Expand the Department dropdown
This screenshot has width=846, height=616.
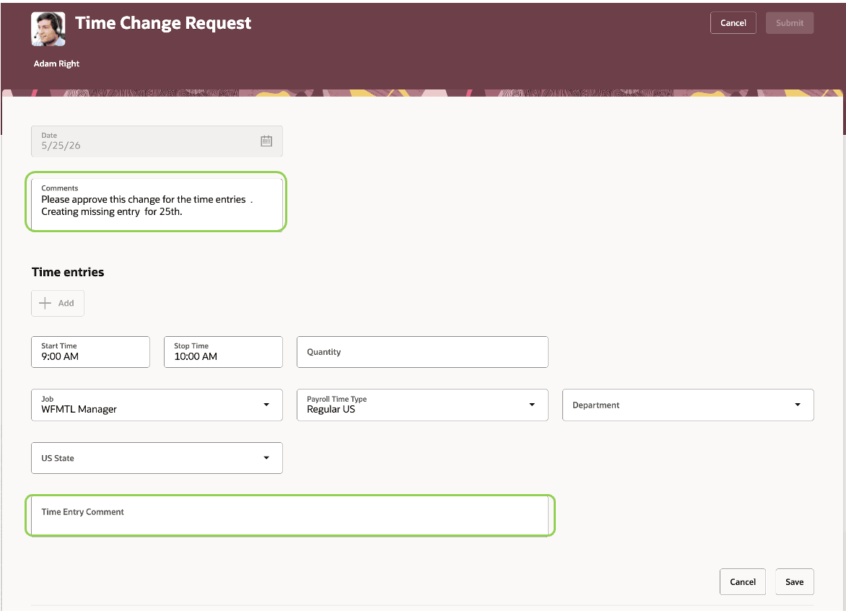688,405
